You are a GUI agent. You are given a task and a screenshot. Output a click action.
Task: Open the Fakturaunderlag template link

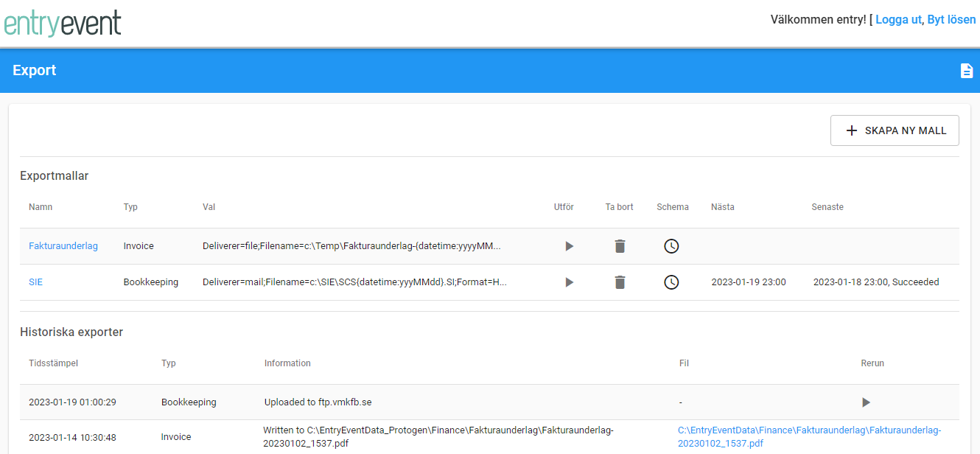pos(63,245)
